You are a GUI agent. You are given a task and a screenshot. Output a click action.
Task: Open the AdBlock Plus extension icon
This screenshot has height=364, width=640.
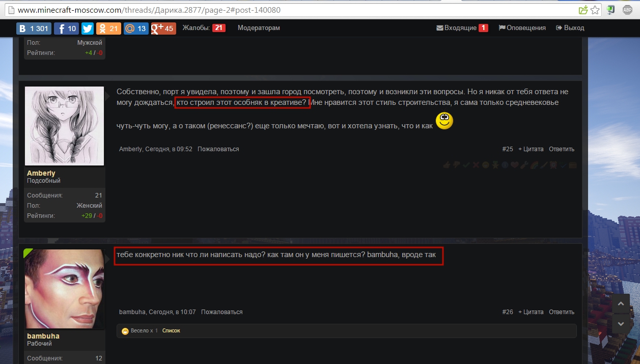(627, 10)
